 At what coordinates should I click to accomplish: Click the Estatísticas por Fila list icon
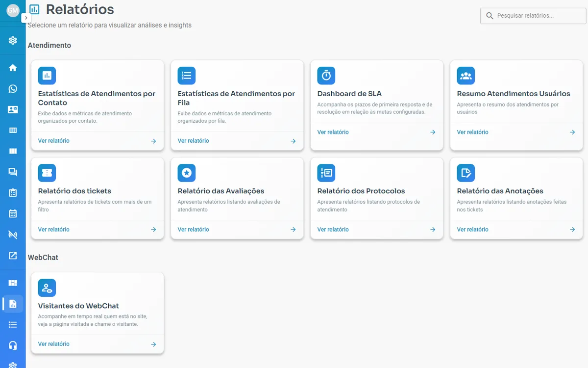tap(187, 76)
